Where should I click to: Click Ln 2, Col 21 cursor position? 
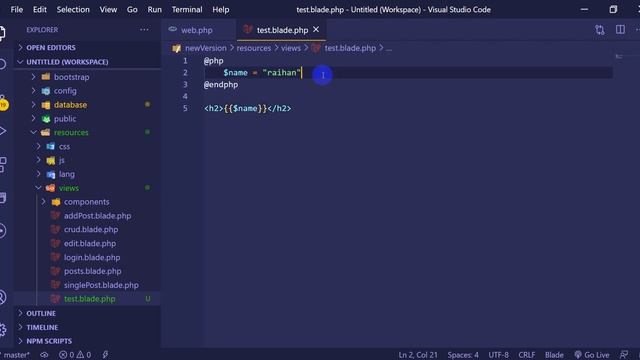point(418,355)
